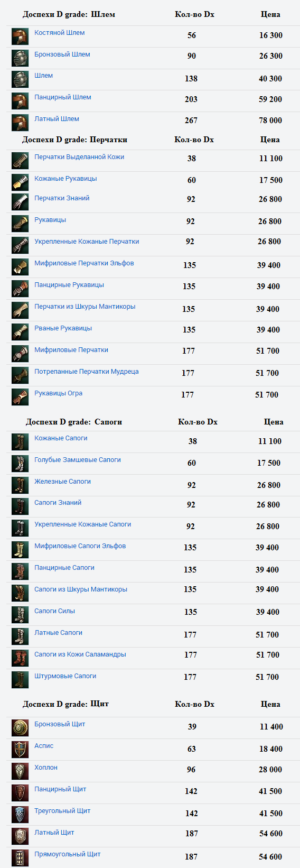
Task: Open the Хоплон link
Action: (46, 768)
